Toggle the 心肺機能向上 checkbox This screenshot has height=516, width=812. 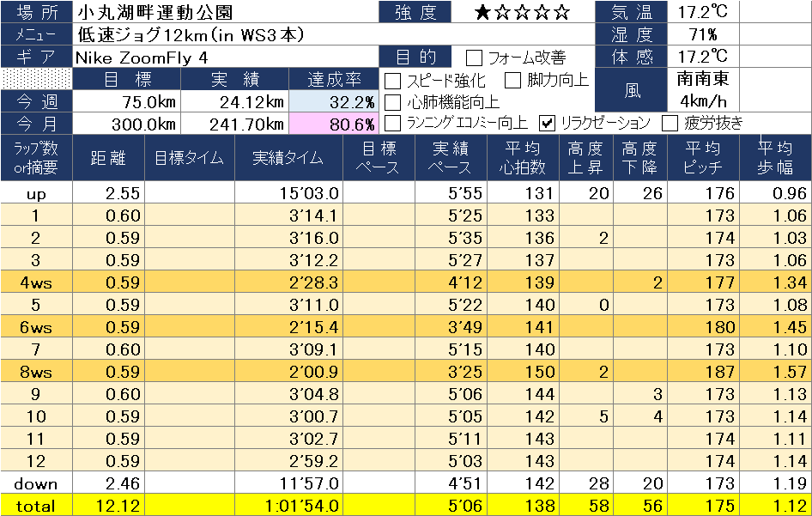coord(393,101)
